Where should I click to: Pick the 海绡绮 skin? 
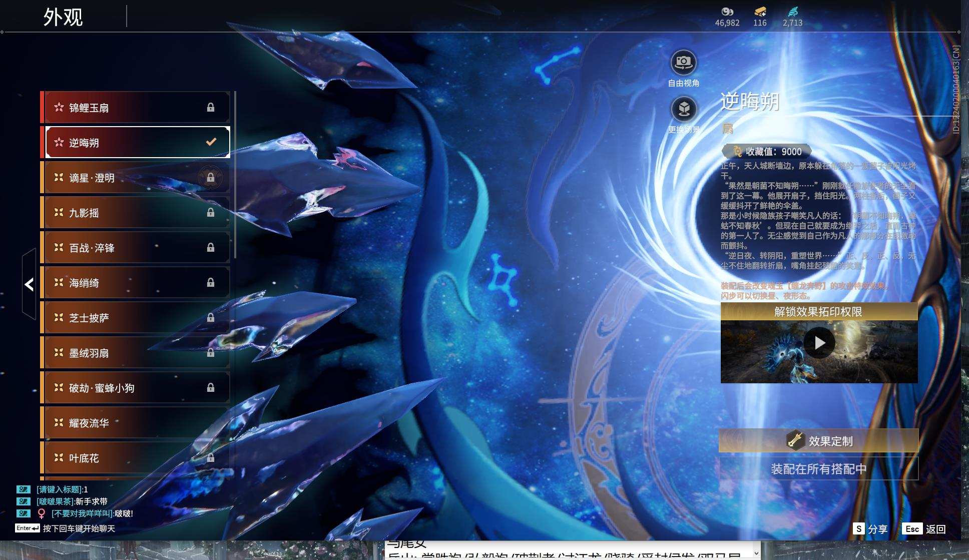pos(135,283)
